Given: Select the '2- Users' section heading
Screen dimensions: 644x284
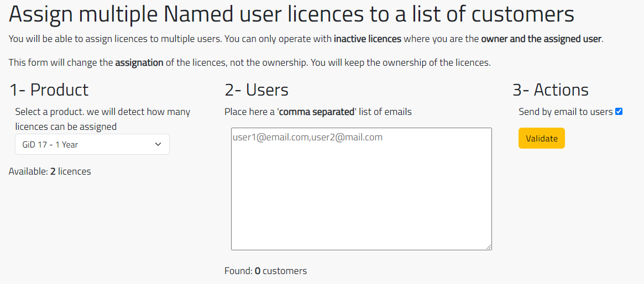Looking at the screenshot, I should (x=256, y=90).
